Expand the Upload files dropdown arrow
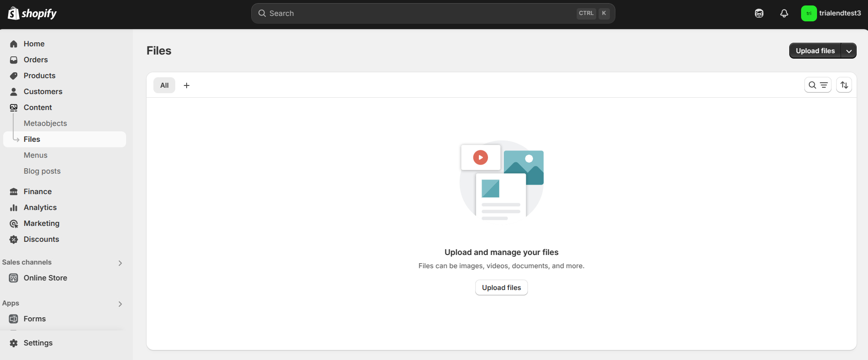The height and width of the screenshot is (360, 868). (849, 51)
